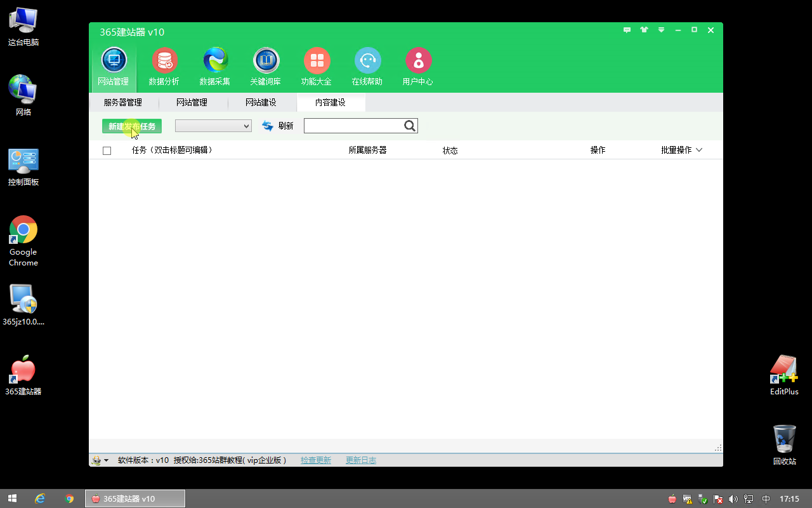Open the title bar menu arrow icon

coord(661,30)
